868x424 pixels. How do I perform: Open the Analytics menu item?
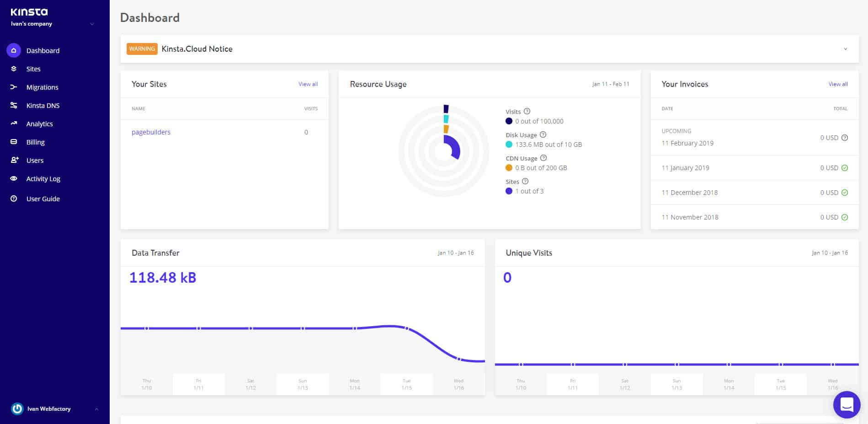39,123
